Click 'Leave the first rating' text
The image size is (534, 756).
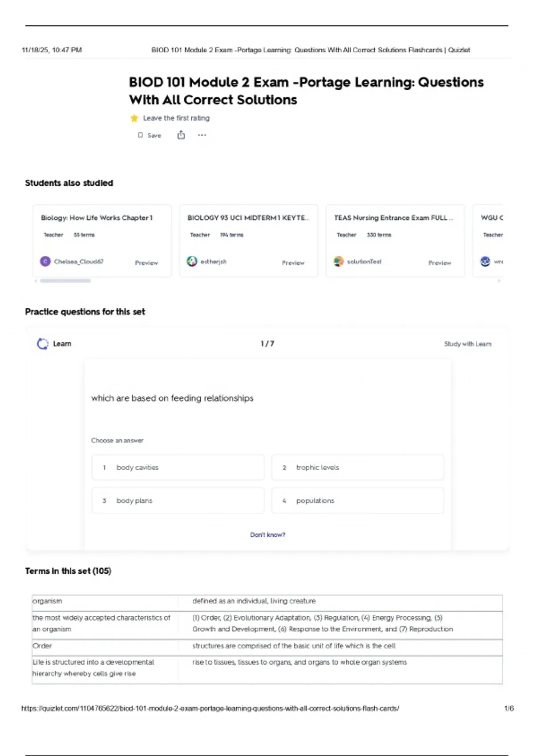pos(176,118)
